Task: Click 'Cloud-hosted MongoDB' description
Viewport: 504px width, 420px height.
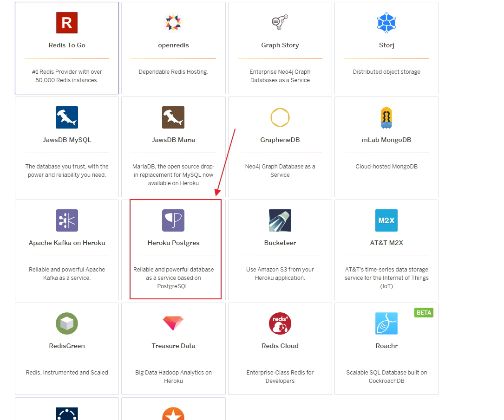Action: (x=386, y=167)
